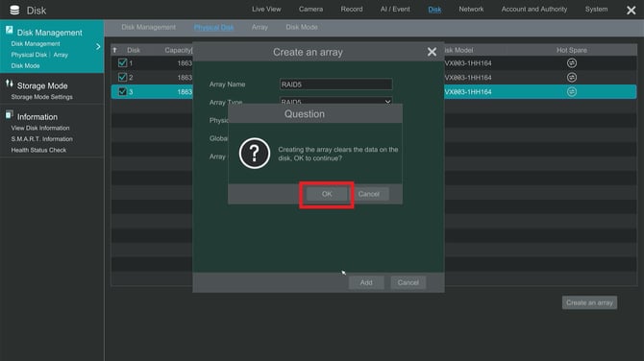Click the question mark icon in dialog
Screen dimensions: 644x361
(x=254, y=153)
